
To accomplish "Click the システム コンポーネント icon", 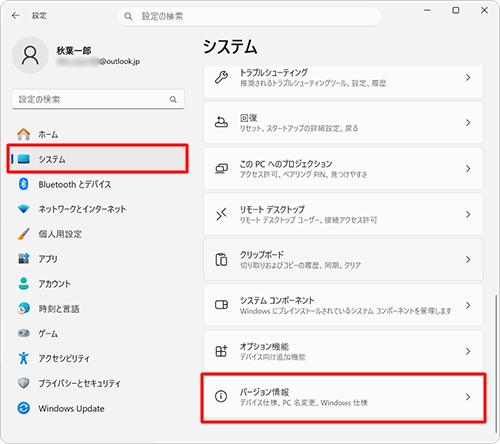I will [221, 305].
